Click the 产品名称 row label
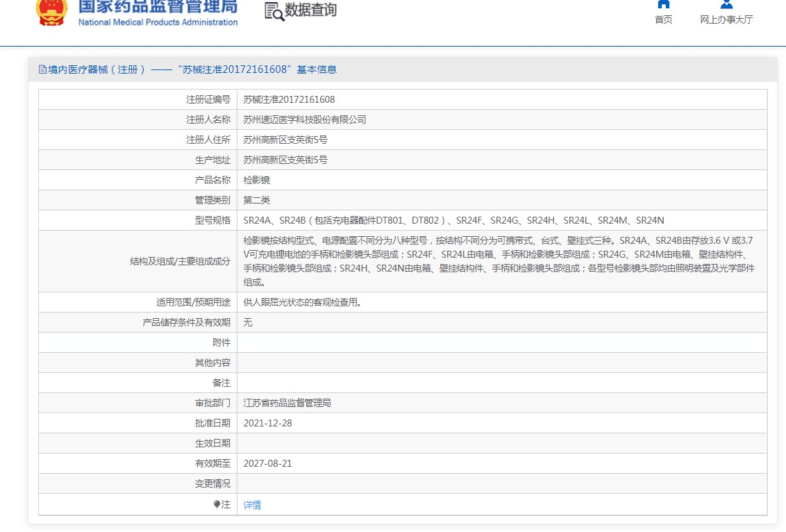 [212, 180]
